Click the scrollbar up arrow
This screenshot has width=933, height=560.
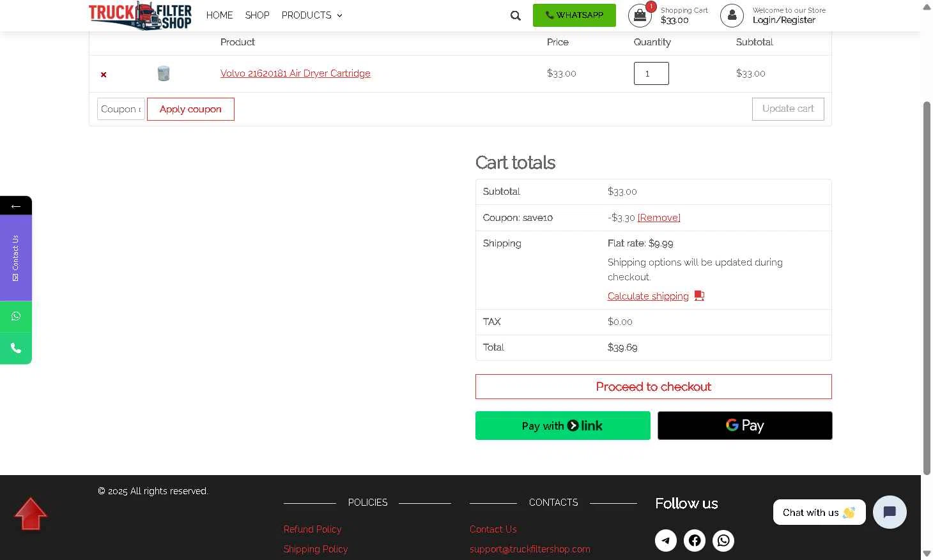[x=927, y=7]
